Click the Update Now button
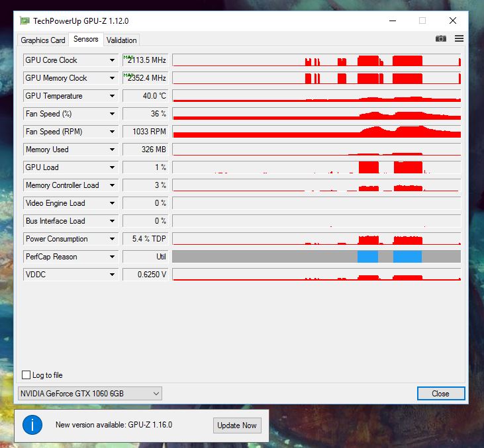The width and height of the screenshot is (484, 448). [x=237, y=426]
